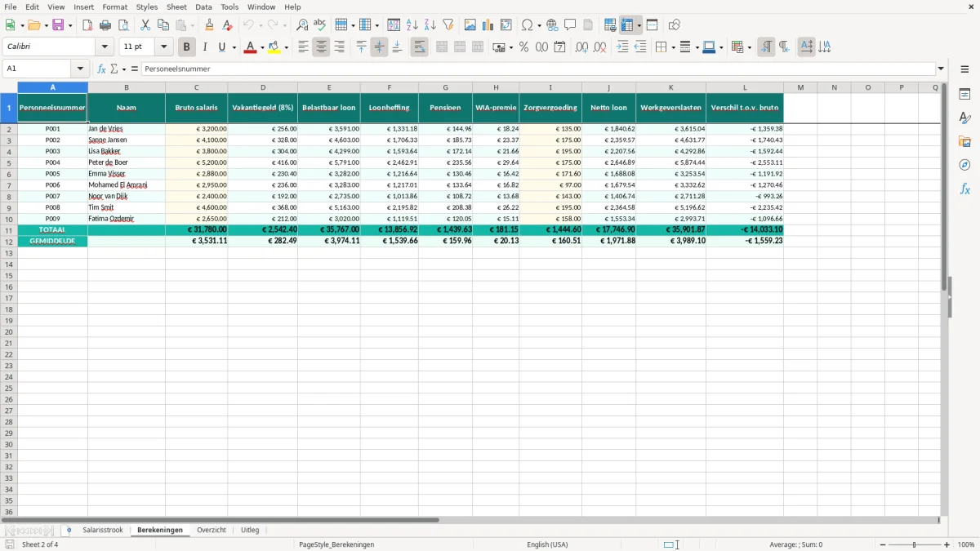Screen dimensions: 980x551
Task: Open the sidebar Functions deck
Action: pyautogui.click(x=964, y=189)
